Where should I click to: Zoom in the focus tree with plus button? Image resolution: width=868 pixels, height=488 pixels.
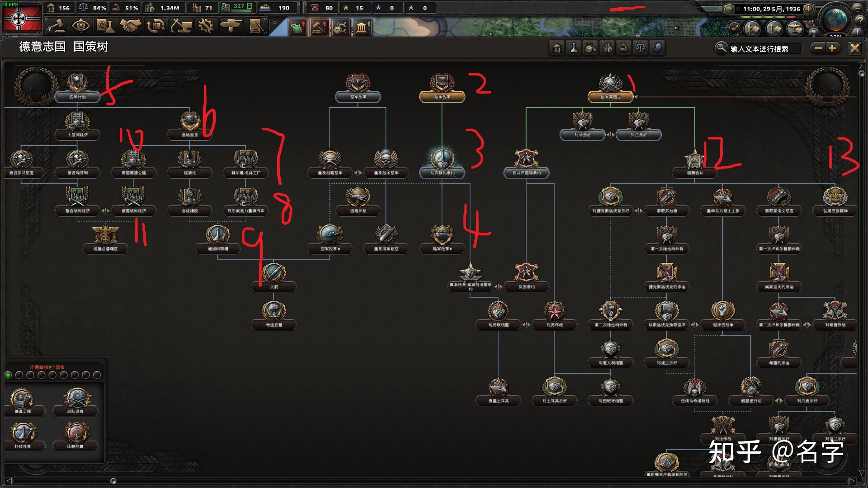(x=832, y=48)
